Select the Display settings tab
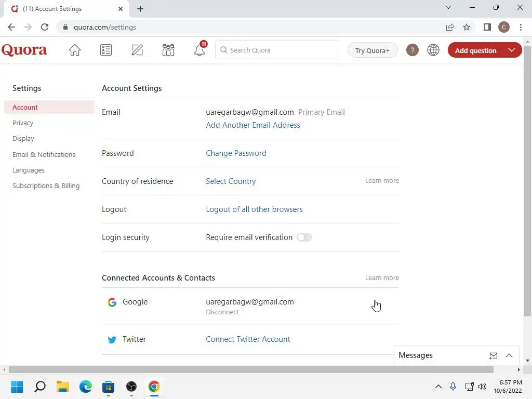Viewport: 532px width, 399px height. coord(23,138)
